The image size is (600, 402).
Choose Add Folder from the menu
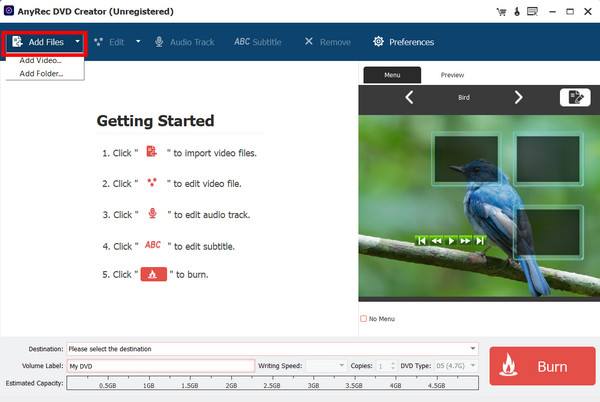tap(41, 73)
